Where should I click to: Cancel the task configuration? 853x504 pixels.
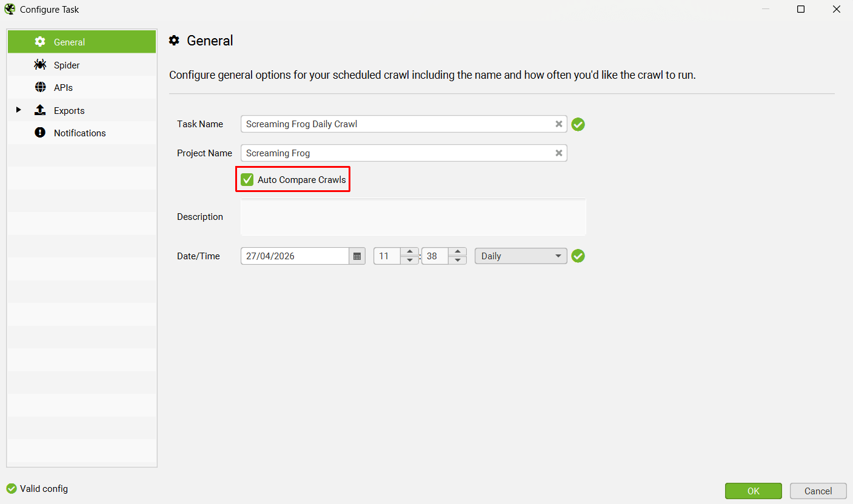pos(818,491)
